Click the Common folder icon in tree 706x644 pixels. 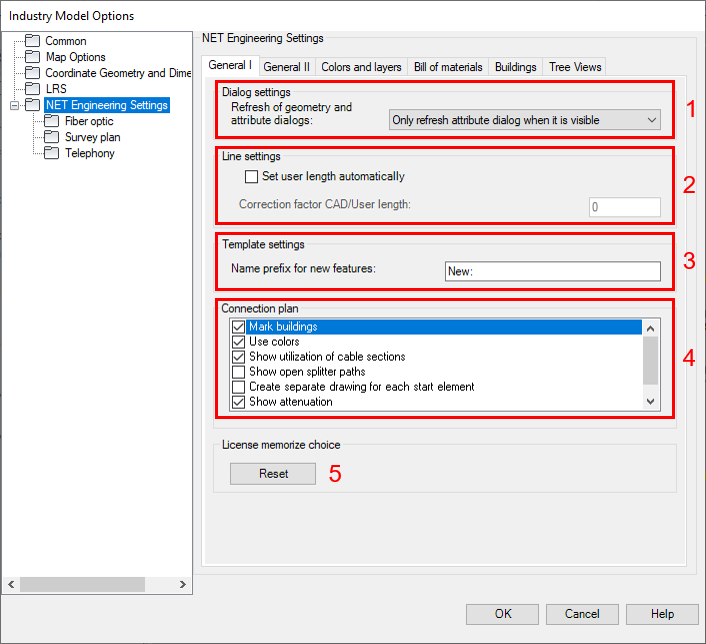33,41
